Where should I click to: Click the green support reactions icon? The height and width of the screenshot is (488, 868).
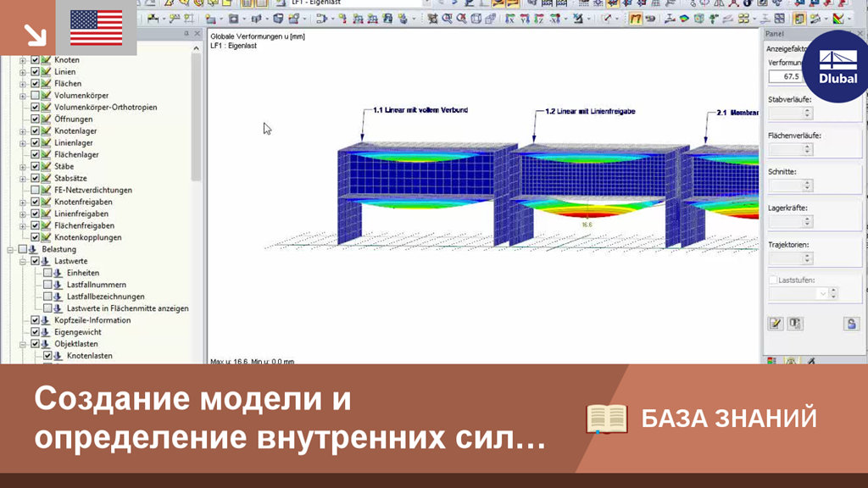712,19
